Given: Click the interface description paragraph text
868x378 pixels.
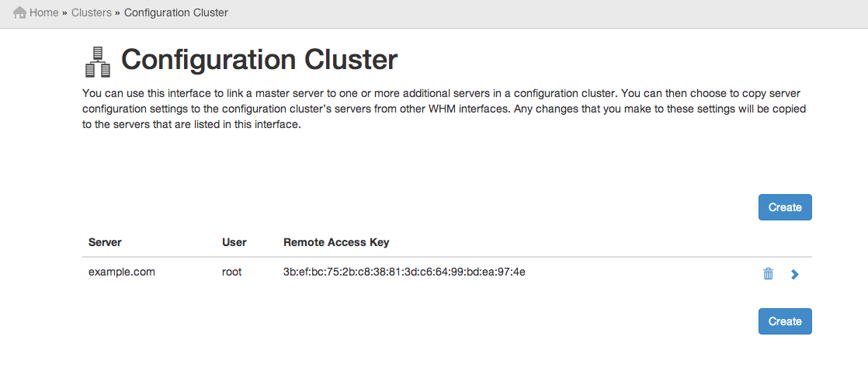Looking at the screenshot, I should coord(444,109).
